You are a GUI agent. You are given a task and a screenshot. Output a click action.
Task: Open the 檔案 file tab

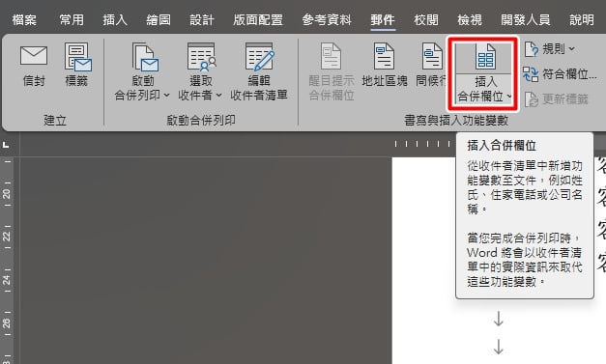pyautogui.click(x=24, y=19)
